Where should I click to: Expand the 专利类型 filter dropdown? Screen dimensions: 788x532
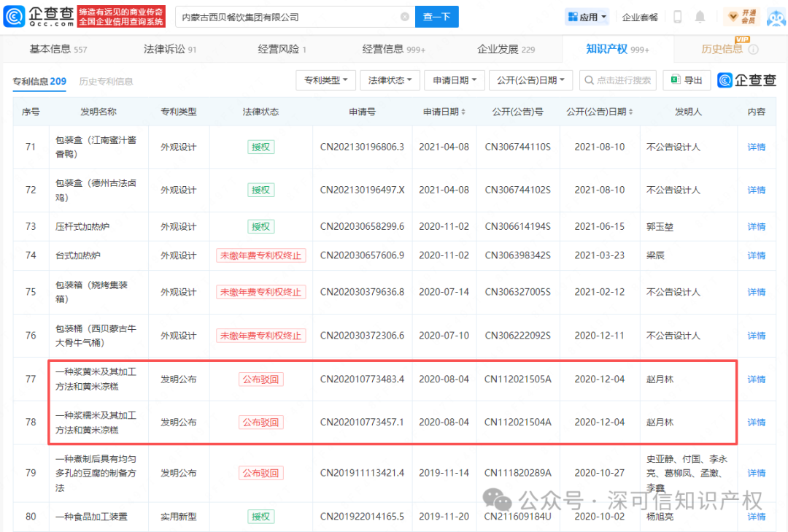(325, 80)
